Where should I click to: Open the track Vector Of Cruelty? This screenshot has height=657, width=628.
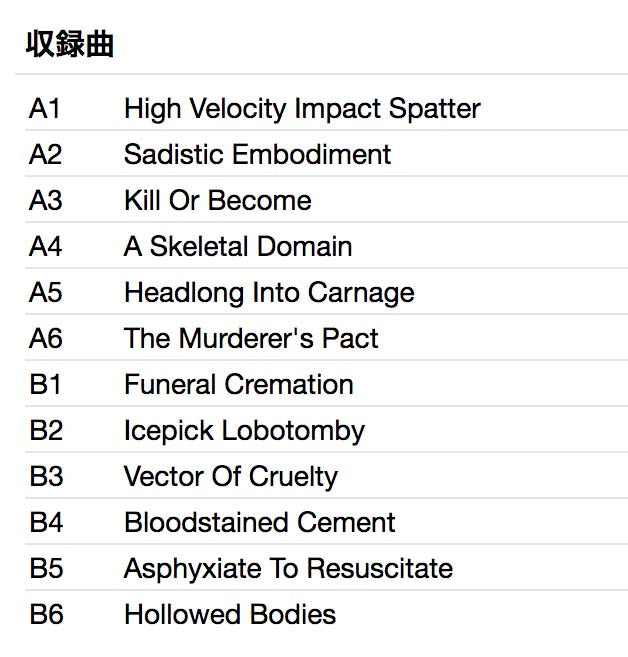(x=230, y=476)
